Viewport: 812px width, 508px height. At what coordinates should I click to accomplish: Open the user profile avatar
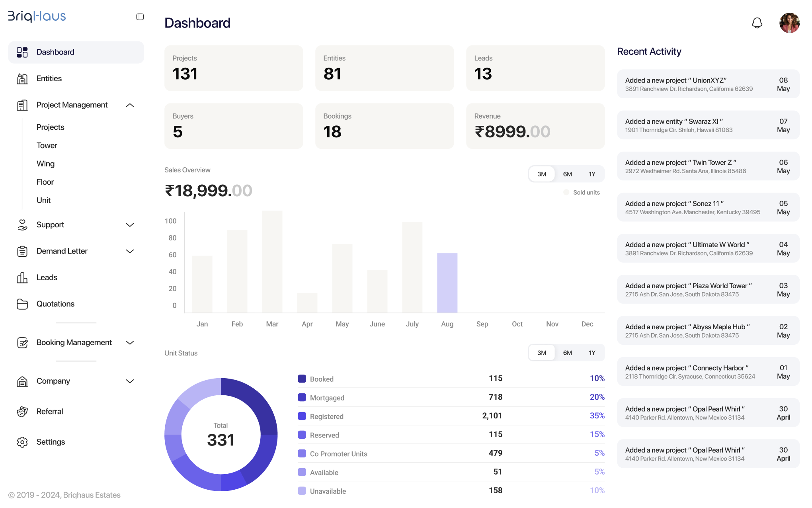point(789,23)
